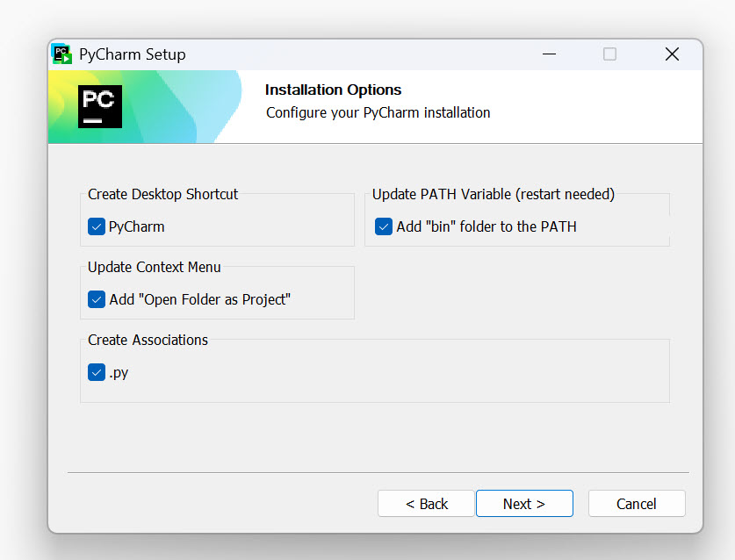Viewport: 735px width, 560px height.
Task: Disable "Add 'bin' folder to the PATH"
Action: [384, 226]
